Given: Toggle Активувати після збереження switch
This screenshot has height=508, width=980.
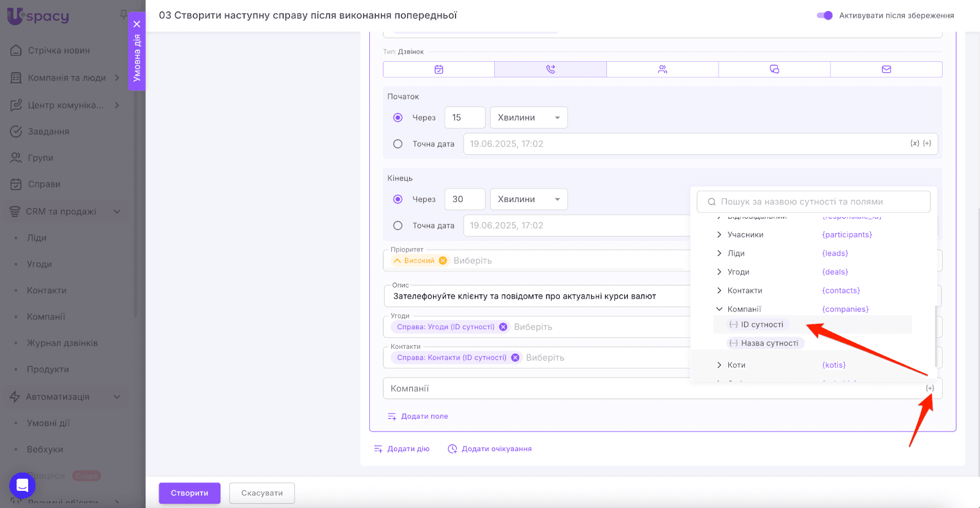Looking at the screenshot, I should tap(824, 15).
